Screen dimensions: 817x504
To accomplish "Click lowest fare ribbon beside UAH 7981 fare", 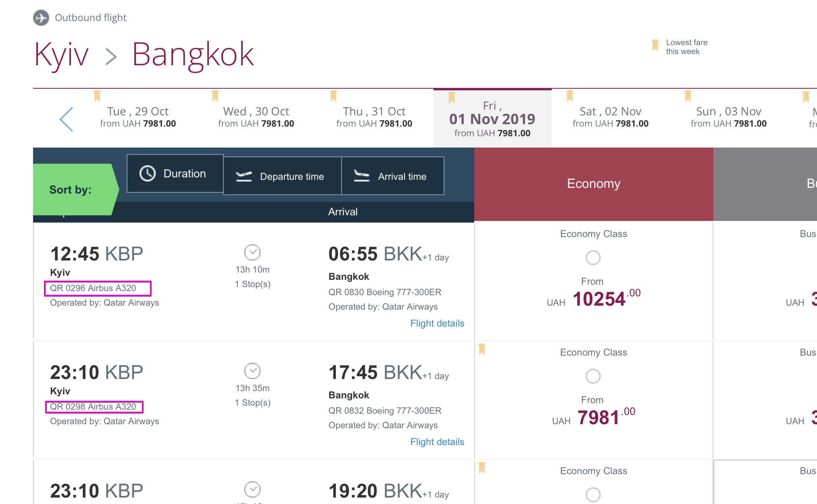I will [x=482, y=349].
